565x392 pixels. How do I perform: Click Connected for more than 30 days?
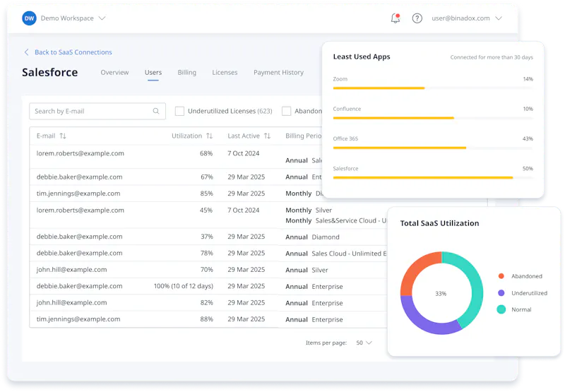coord(492,57)
